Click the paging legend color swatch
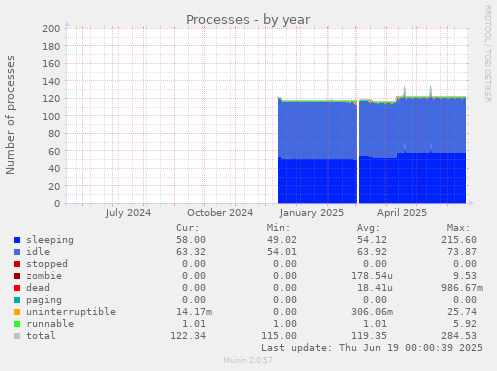 point(17,300)
